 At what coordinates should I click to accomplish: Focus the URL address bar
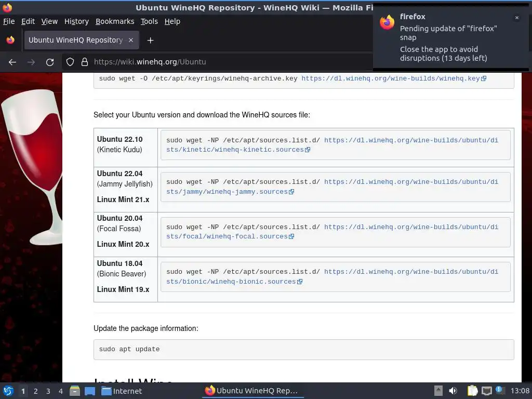(x=217, y=62)
